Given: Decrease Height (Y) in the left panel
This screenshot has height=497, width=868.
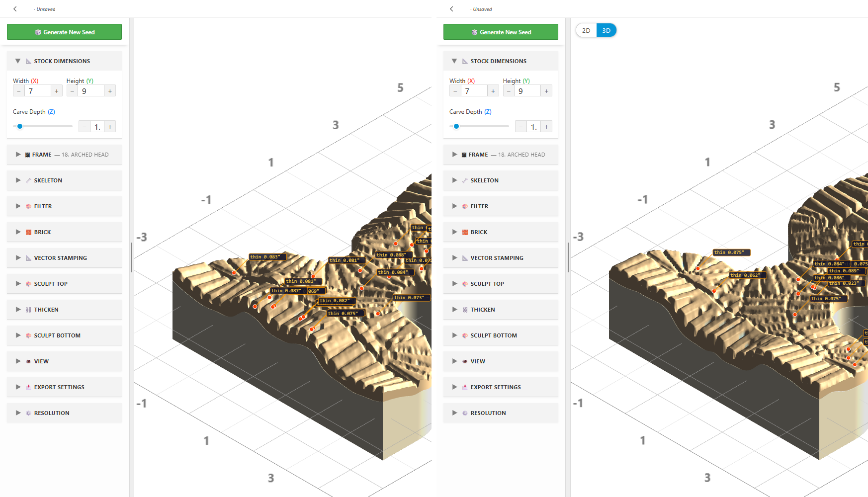Looking at the screenshot, I should 72,91.
